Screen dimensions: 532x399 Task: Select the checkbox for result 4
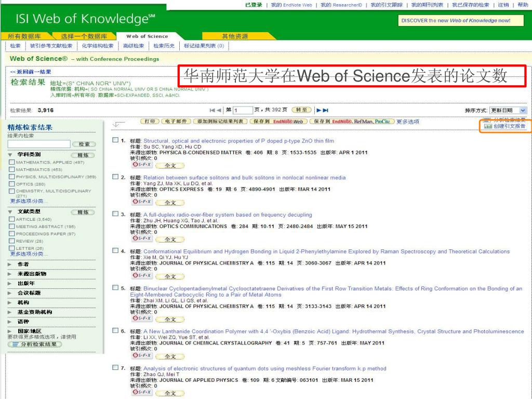tap(115, 250)
